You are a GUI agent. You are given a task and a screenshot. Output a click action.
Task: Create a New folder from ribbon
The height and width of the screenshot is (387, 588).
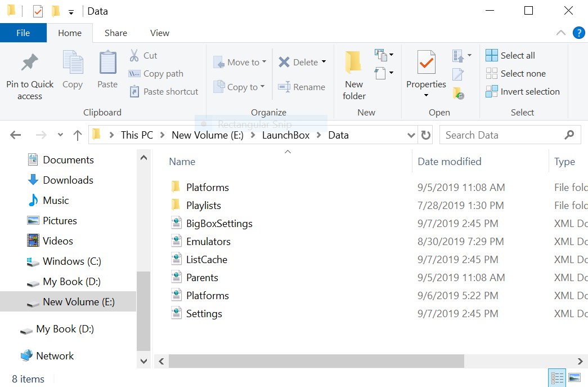point(354,75)
